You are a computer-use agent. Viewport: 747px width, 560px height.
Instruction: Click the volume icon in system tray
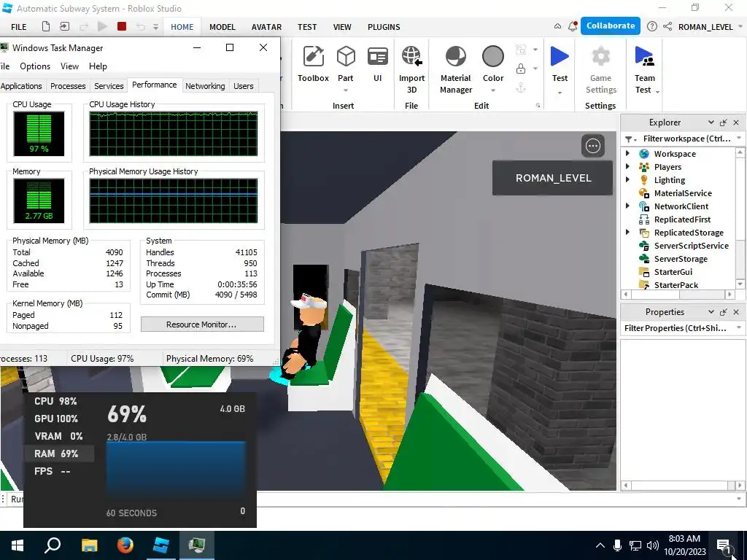pos(653,545)
